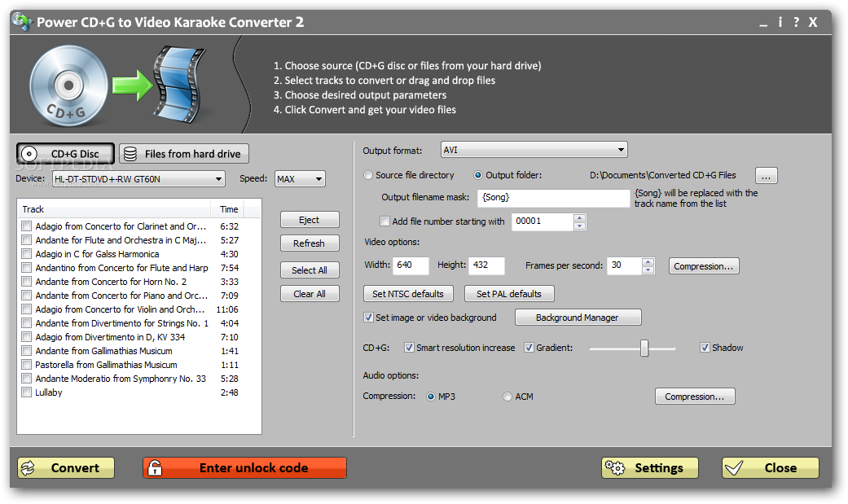Open help via the question mark icon

pos(796,22)
